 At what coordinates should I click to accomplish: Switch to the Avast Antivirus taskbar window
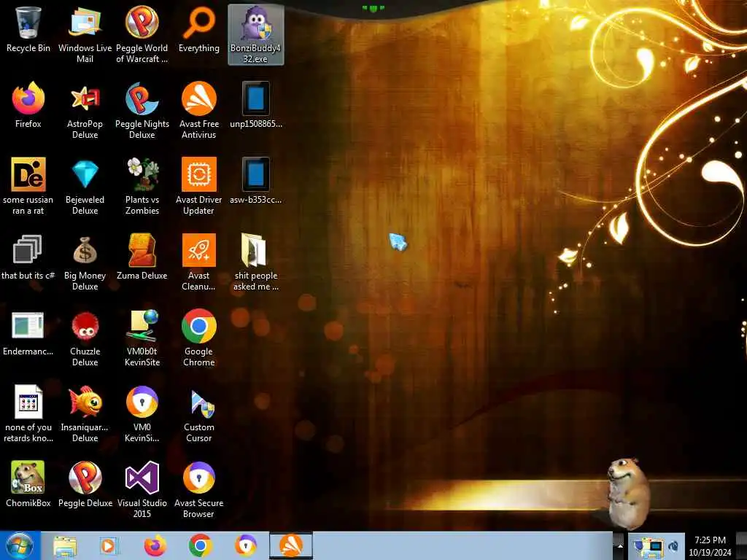click(291, 546)
